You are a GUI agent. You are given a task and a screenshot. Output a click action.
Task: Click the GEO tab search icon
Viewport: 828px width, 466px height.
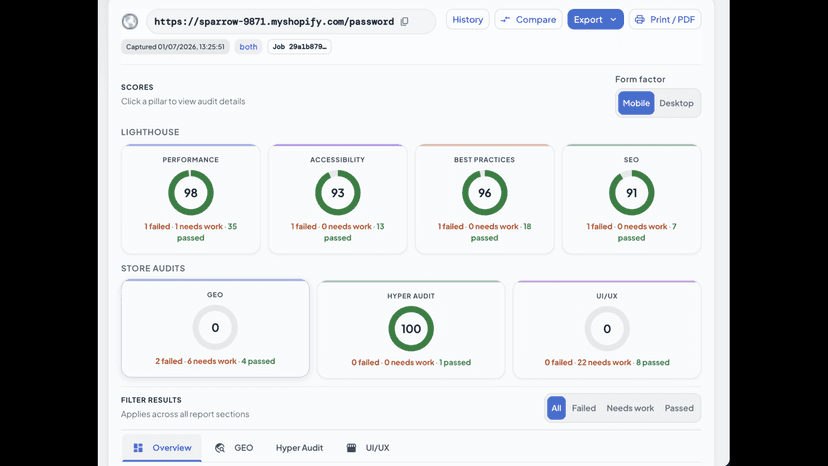click(220, 448)
